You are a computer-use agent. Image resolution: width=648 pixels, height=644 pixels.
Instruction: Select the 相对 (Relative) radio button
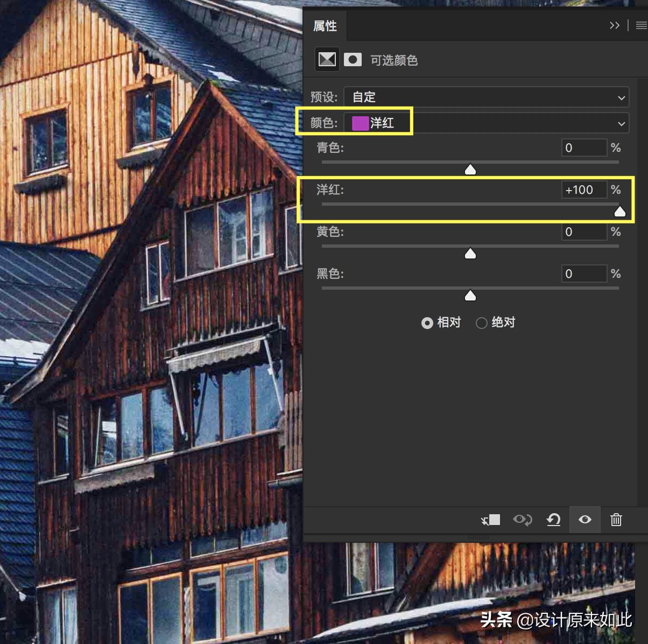point(427,323)
